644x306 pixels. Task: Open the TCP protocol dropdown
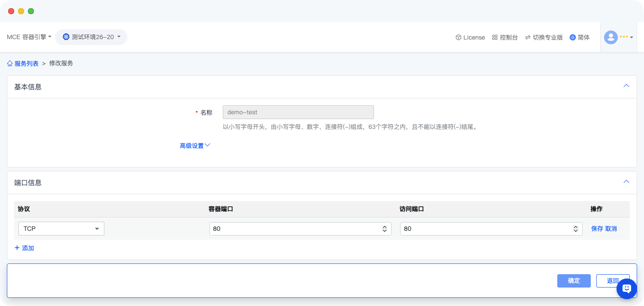[x=61, y=229]
